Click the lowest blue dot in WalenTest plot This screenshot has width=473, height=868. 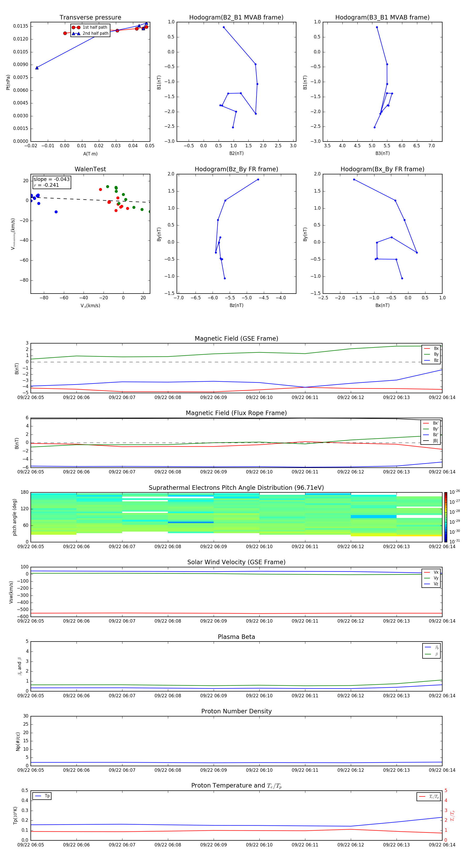click(56, 212)
